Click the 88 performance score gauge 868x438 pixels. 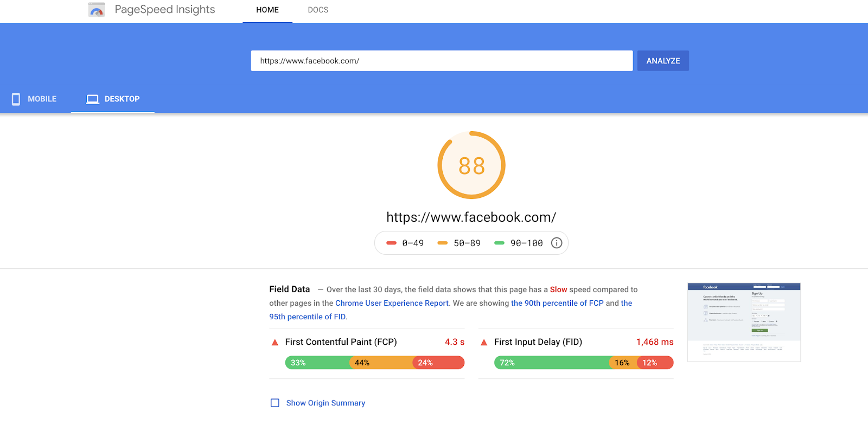471,165
